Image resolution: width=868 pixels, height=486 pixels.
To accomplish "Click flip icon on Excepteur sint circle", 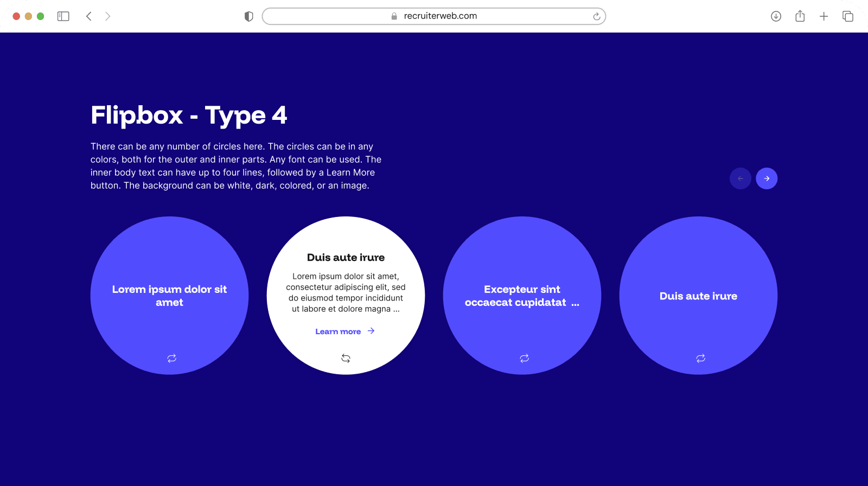I will point(524,358).
